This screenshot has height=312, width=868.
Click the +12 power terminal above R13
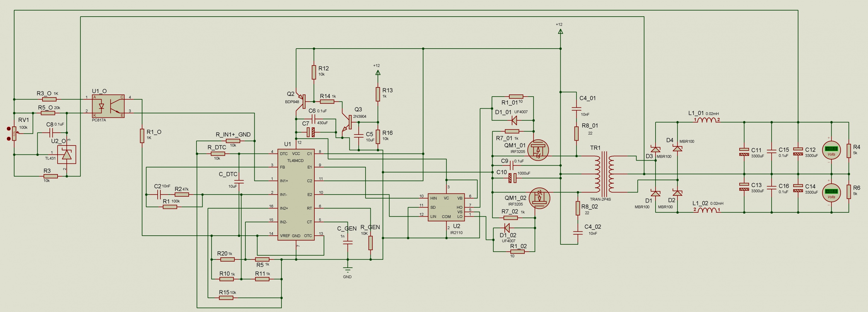coord(378,72)
